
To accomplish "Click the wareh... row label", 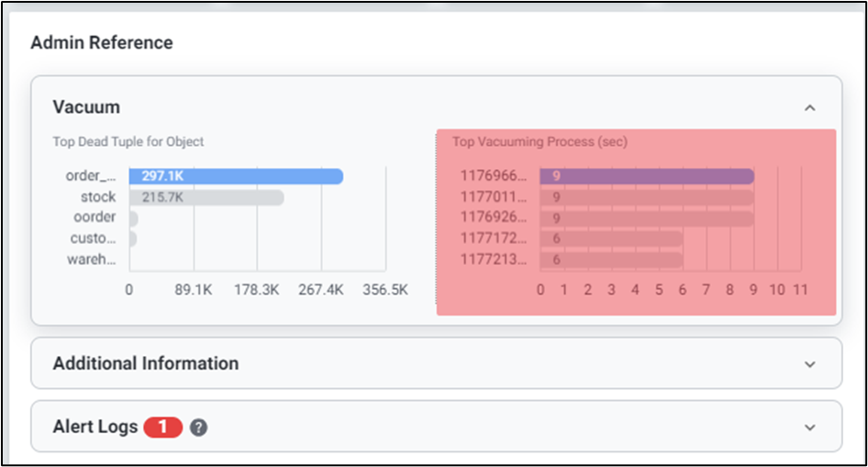I will click(x=92, y=260).
